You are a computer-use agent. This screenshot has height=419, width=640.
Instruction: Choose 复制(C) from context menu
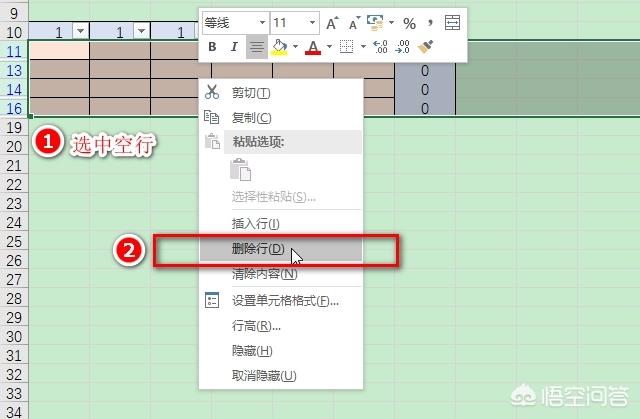281,118
